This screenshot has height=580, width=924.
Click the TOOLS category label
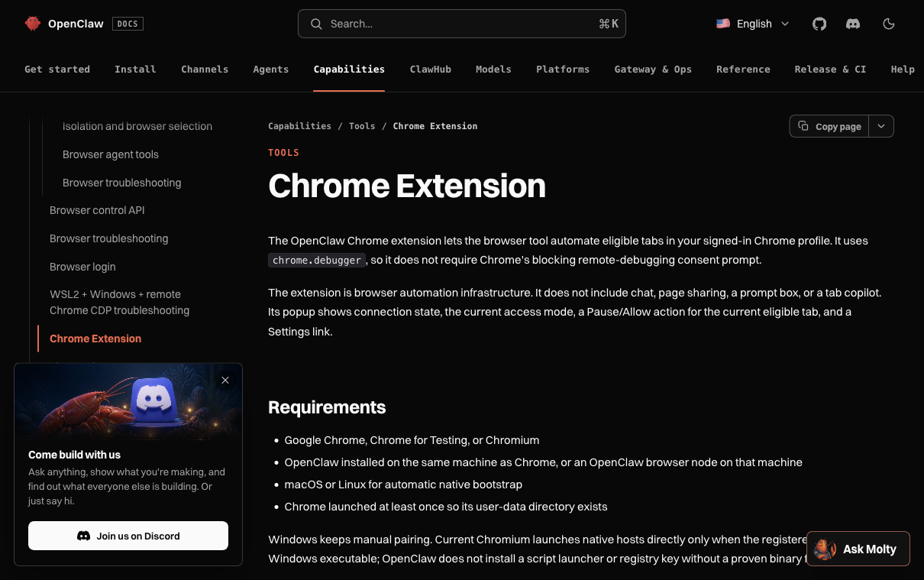click(283, 153)
